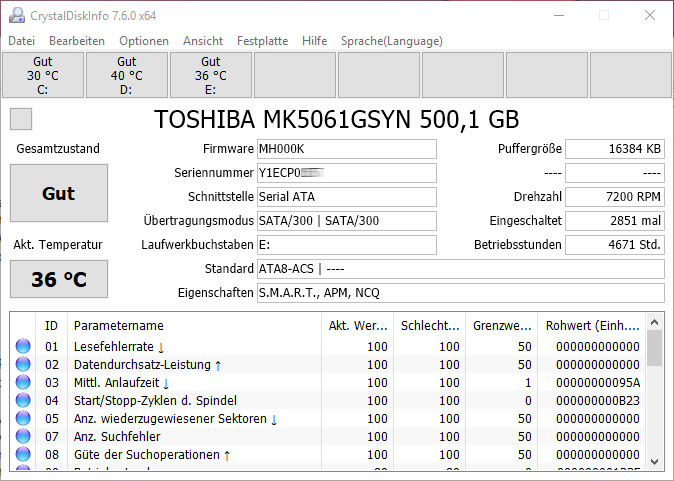Click the Schnittstelle field Serial ATA
Screen dimensions: 674x481
(x=347, y=197)
